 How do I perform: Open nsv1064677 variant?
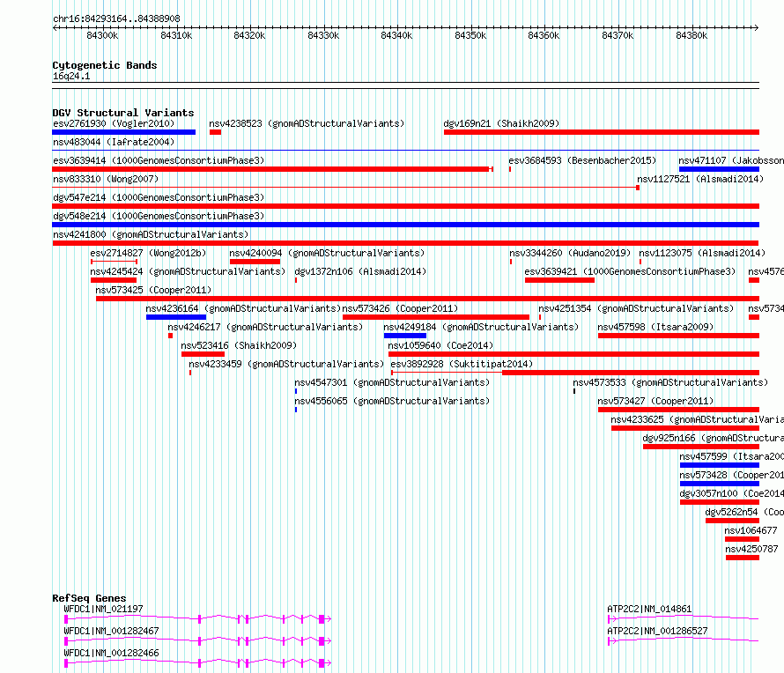pyautogui.click(x=751, y=530)
